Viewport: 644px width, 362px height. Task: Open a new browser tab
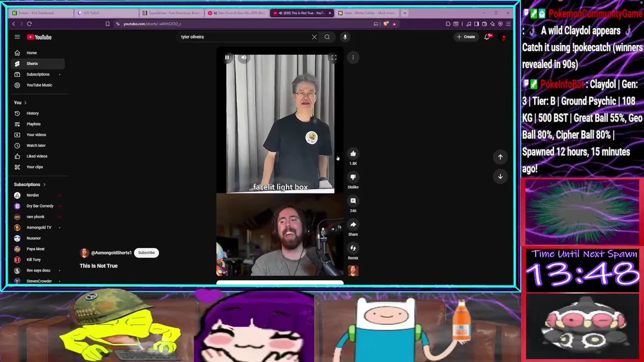coord(405,13)
